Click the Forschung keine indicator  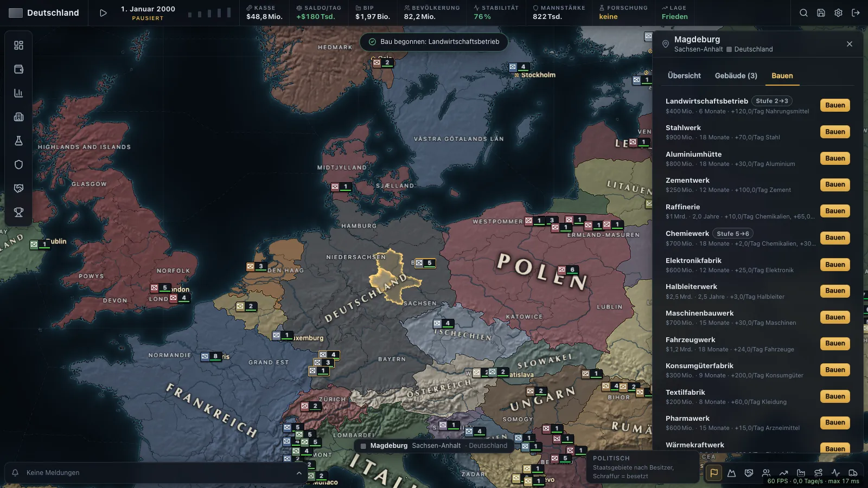(x=623, y=12)
